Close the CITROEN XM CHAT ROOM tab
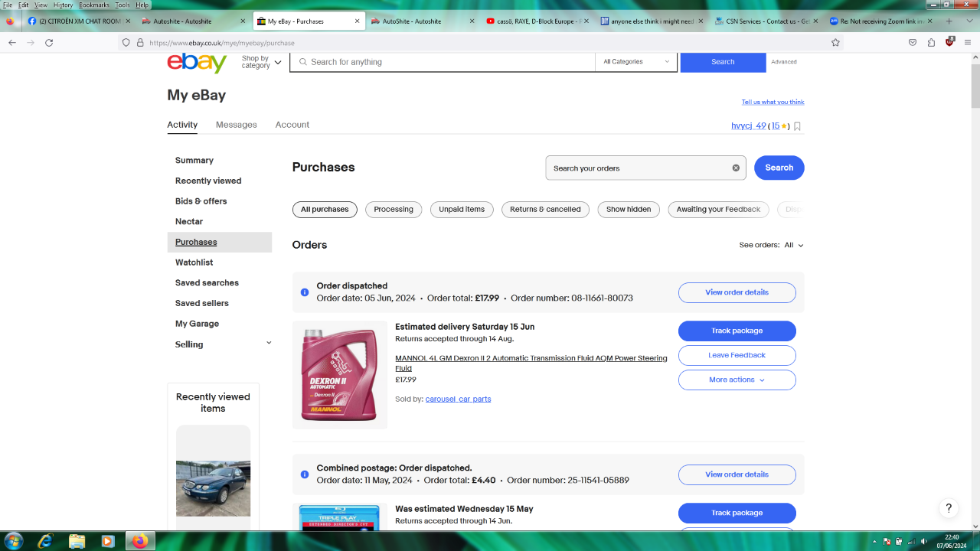 pos(128,21)
